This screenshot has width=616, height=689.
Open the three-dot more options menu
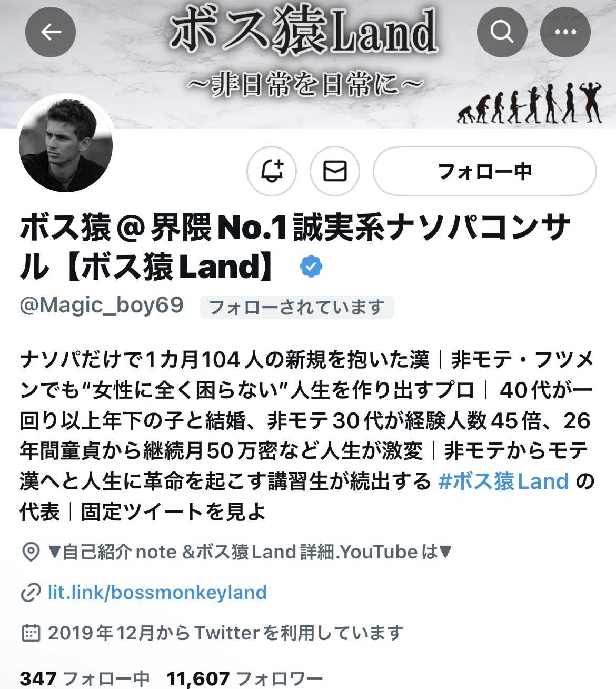click(565, 32)
